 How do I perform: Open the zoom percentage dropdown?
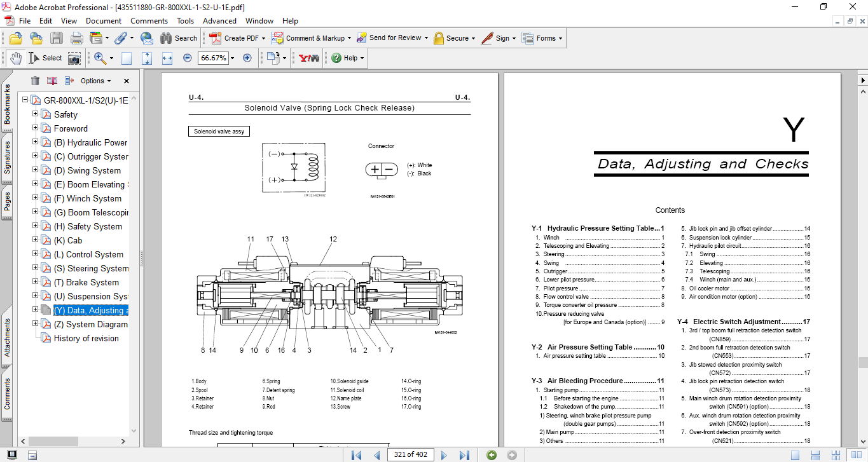click(x=232, y=58)
